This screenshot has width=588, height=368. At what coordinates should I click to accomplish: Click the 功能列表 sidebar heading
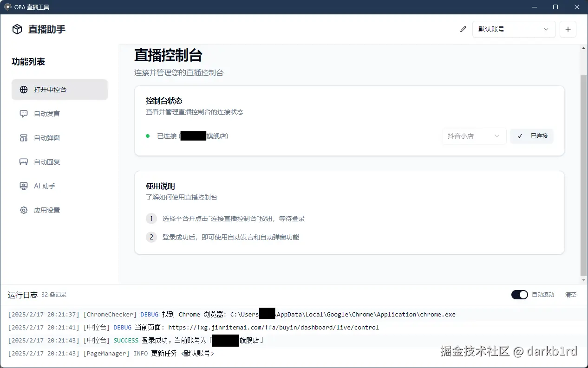[28, 62]
